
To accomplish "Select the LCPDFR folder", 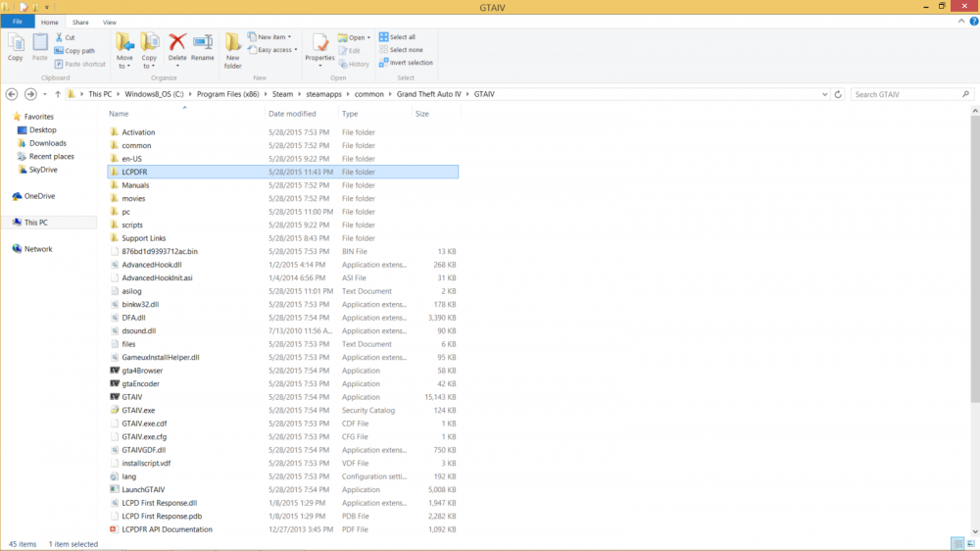I will pyautogui.click(x=282, y=172).
